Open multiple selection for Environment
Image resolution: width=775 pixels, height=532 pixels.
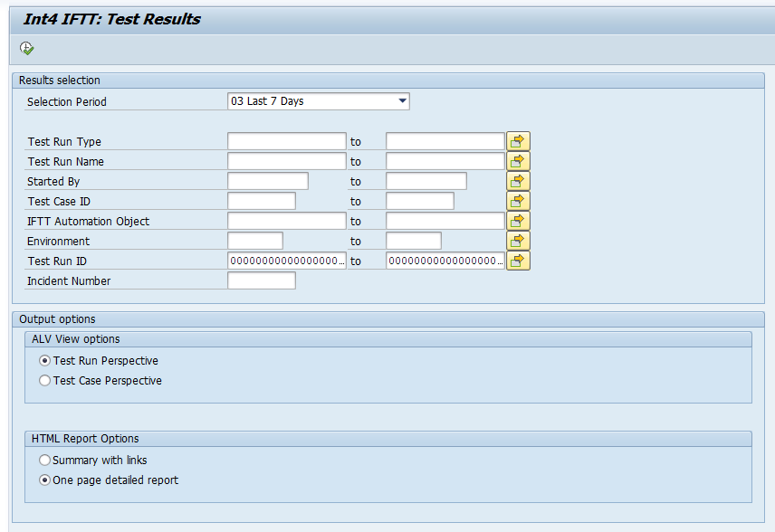click(x=518, y=241)
